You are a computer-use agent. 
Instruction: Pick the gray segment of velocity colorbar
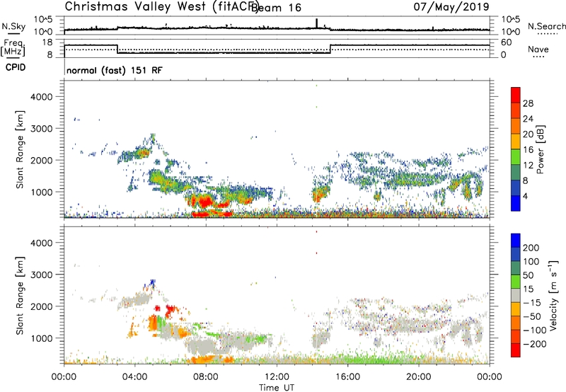tap(516, 296)
